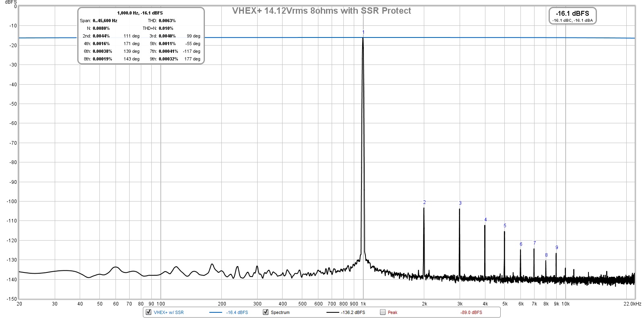Click the Span 0..45,600 Hz value
This screenshot has height=318, width=644.
[105, 21]
